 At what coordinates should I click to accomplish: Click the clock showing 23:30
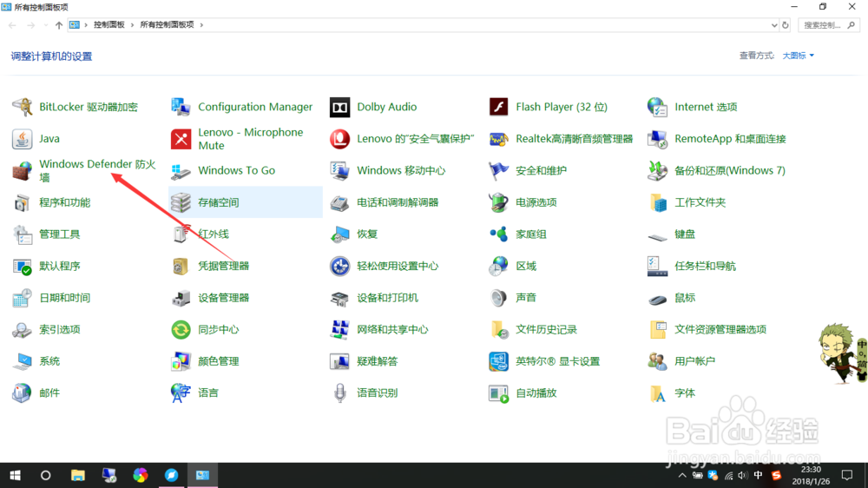click(x=811, y=470)
